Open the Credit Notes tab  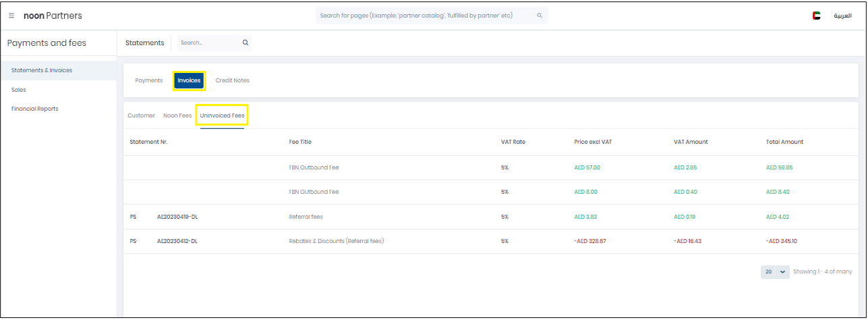[x=232, y=80]
